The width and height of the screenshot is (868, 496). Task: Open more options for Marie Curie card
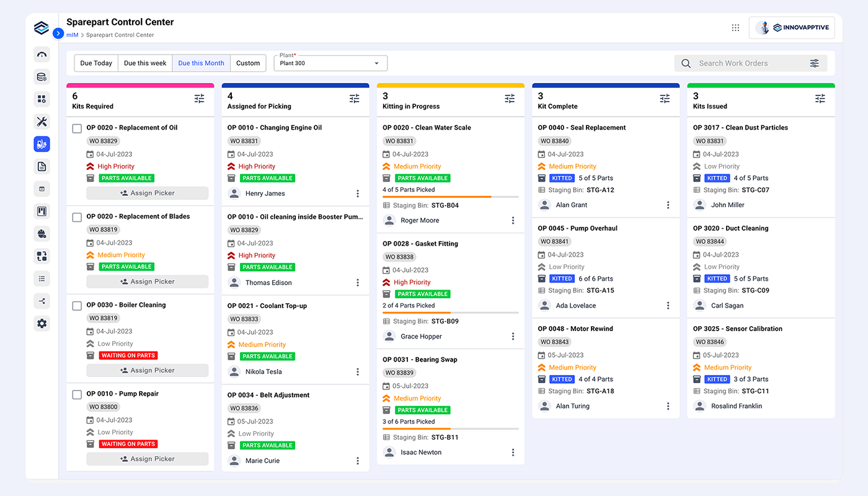tap(358, 461)
